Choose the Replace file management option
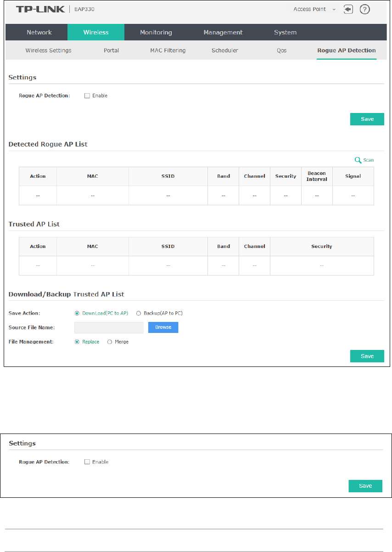 pos(77,342)
